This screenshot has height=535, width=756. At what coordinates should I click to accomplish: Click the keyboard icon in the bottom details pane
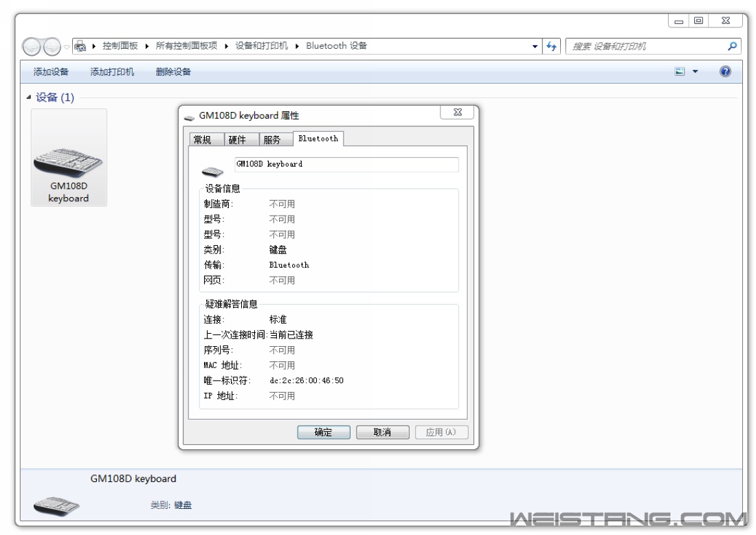point(56,506)
